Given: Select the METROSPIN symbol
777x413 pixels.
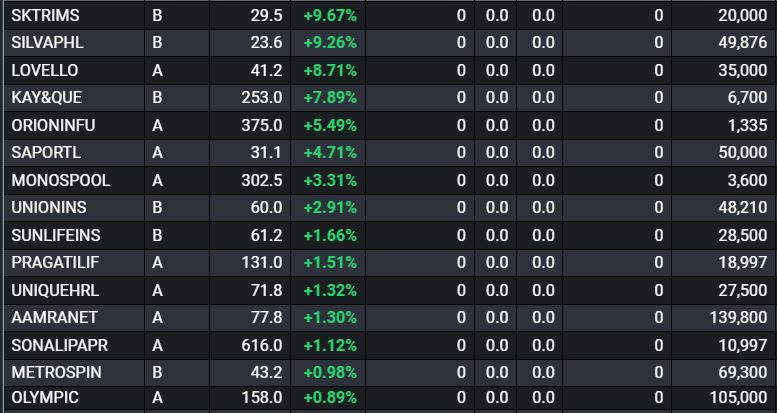Looking at the screenshot, I should pos(57,371).
